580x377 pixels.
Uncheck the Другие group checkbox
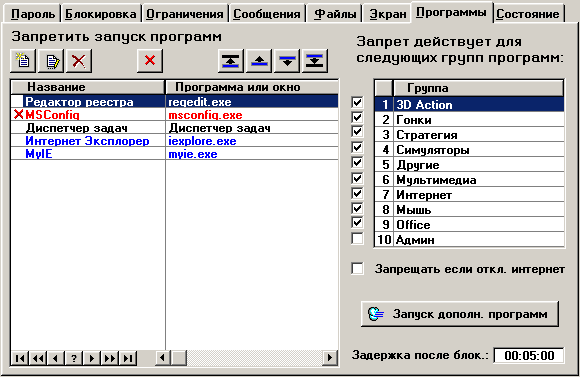pyautogui.click(x=357, y=163)
